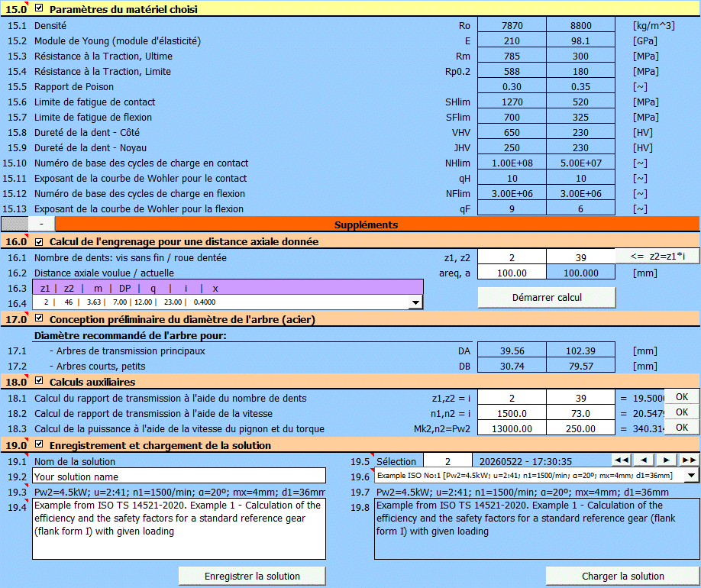Click VHV hardness value 650

point(512,132)
